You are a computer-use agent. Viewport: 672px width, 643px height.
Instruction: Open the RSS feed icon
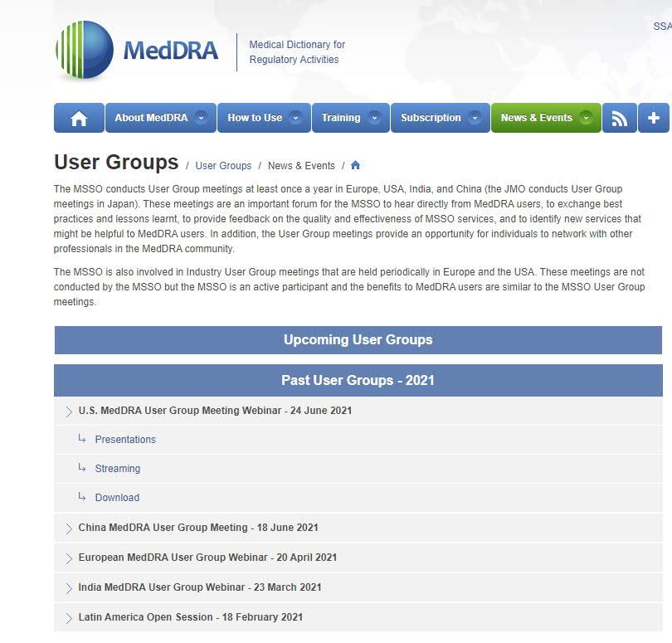point(620,119)
